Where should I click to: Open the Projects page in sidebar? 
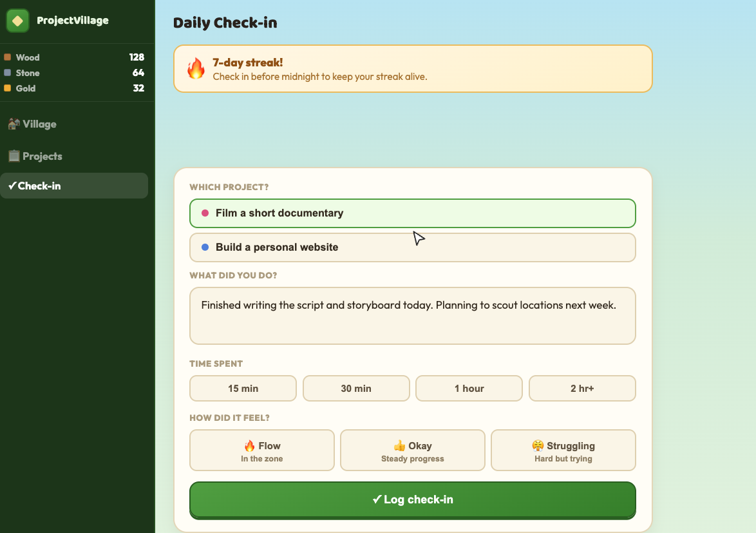[74, 156]
